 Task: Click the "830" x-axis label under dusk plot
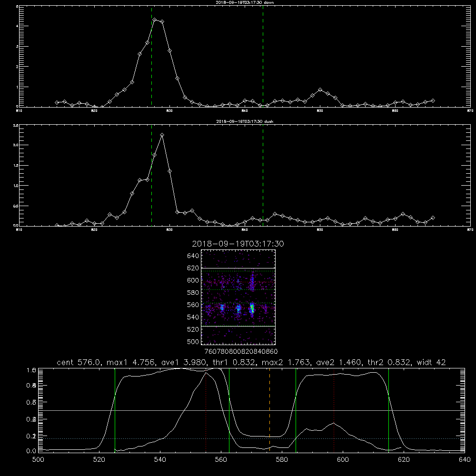(x=169, y=230)
